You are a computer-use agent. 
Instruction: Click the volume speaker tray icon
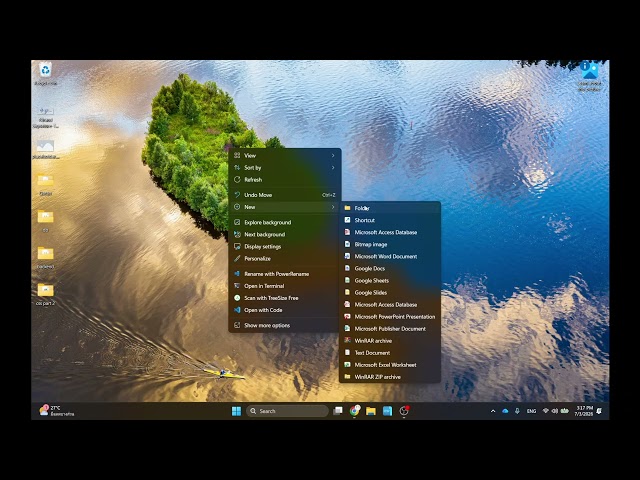point(555,411)
